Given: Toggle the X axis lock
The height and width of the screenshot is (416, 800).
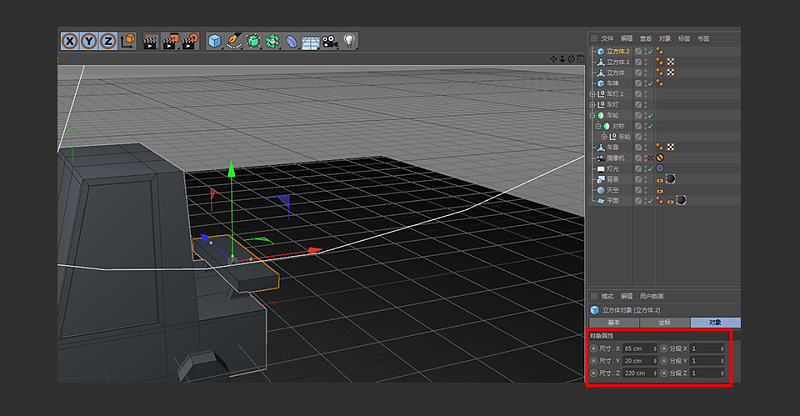Looking at the screenshot, I should [70, 41].
